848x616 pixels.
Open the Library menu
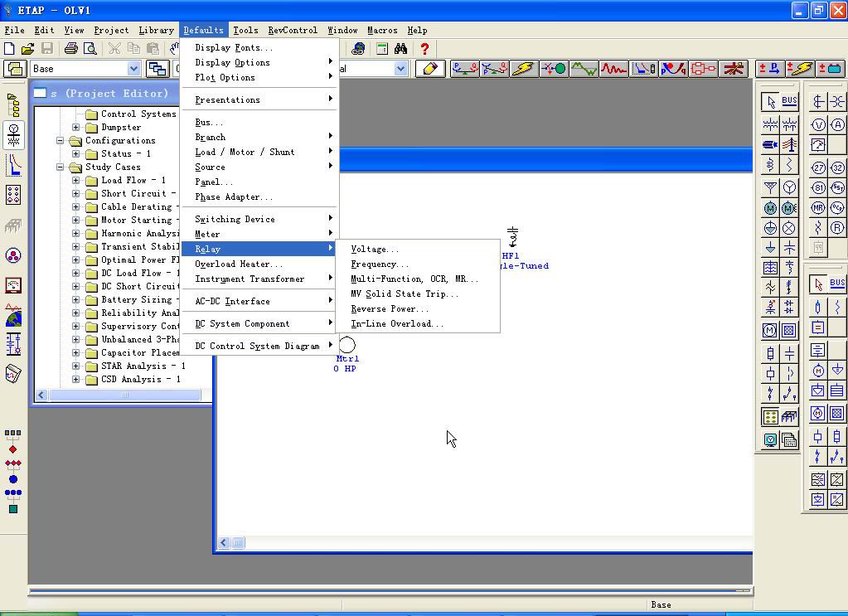click(x=157, y=31)
